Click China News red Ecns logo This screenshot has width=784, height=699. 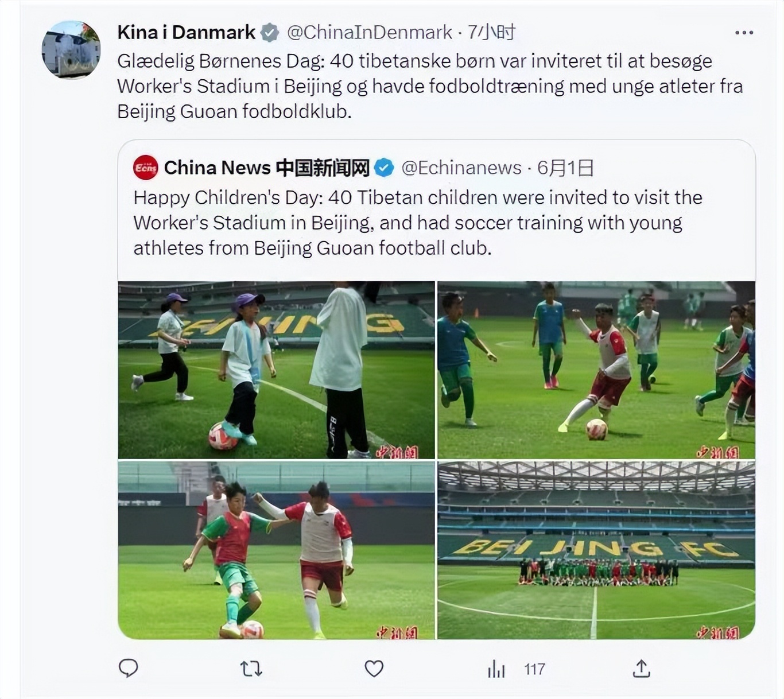146,168
